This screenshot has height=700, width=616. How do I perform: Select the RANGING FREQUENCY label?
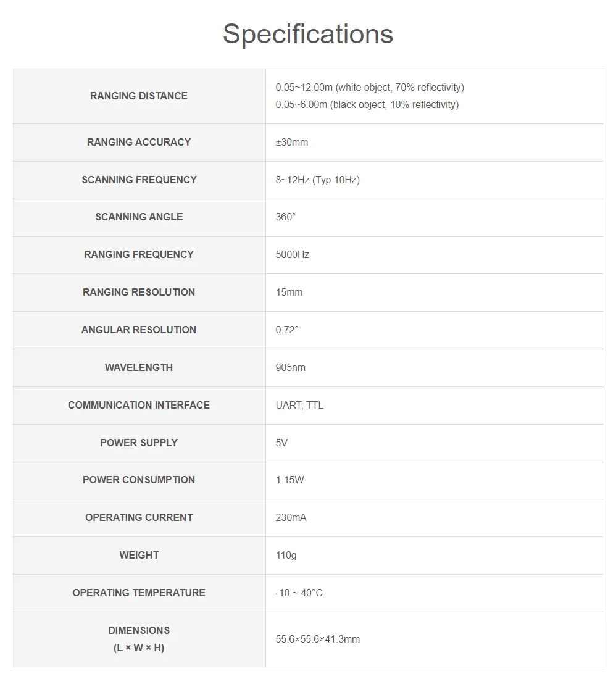pyautogui.click(x=139, y=254)
